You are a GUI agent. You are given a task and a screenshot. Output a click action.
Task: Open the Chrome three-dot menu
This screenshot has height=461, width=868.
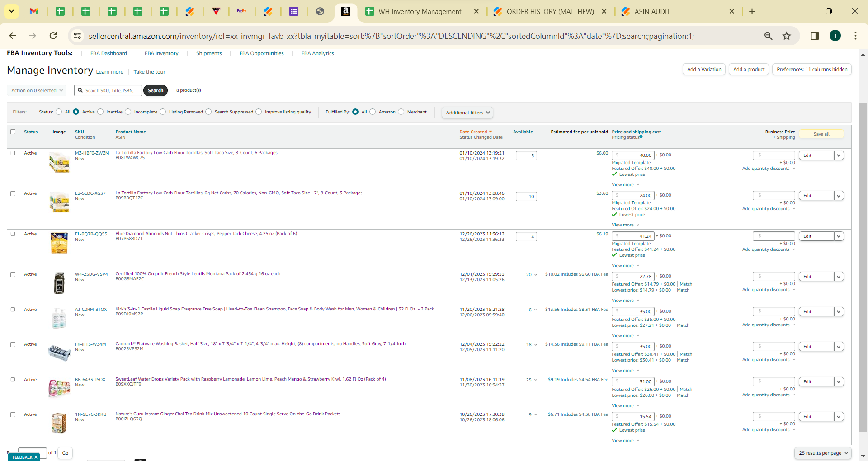point(855,36)
